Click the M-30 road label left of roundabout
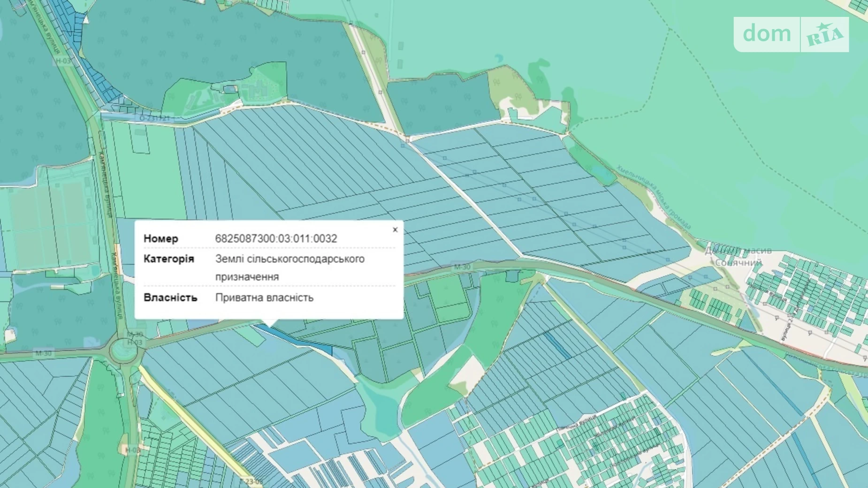Screen dimensions: 868x488 [x=43, y=353]
